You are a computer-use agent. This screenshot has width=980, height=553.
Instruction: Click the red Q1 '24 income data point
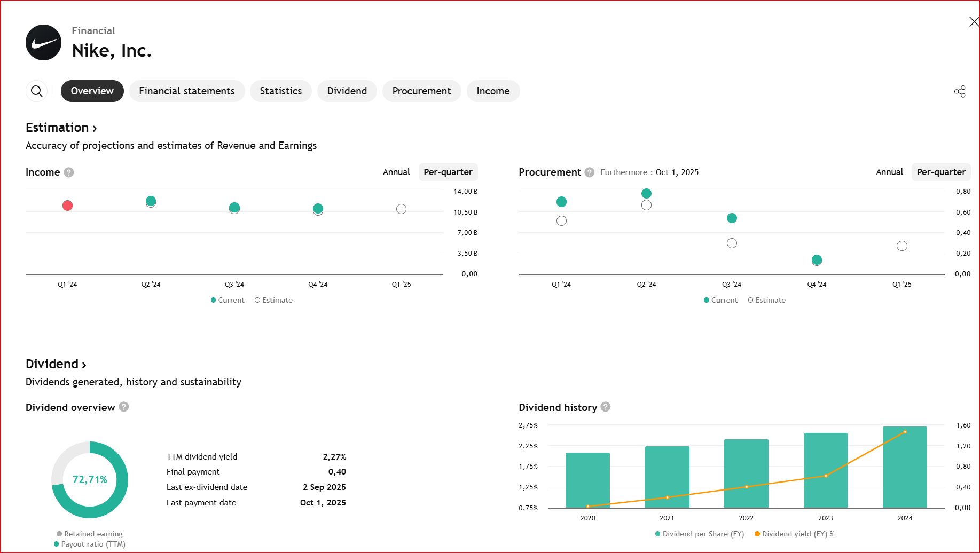click(67, 206)
